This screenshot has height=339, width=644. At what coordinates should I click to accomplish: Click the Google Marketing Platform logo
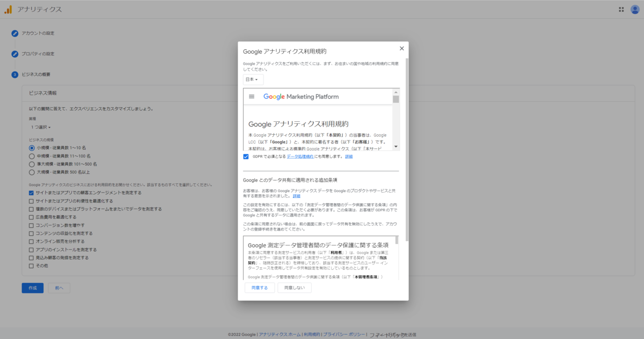coord(301,97)
